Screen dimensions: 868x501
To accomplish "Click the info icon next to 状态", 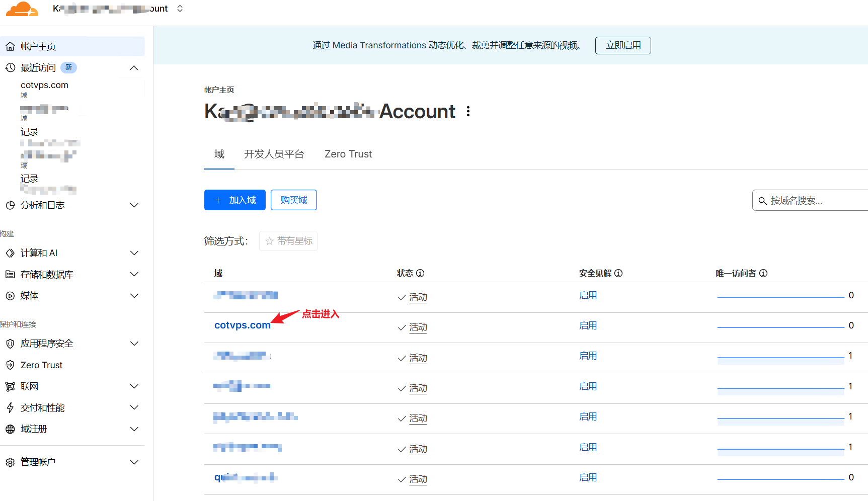I will (420, 273).
